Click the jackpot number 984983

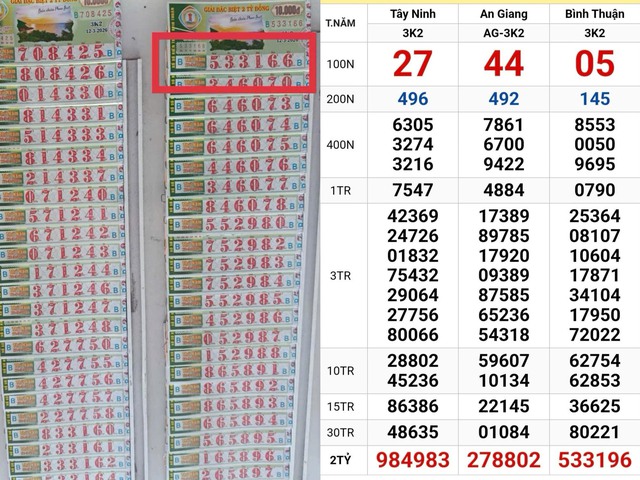pyautogui.click(x=412, y=460)
